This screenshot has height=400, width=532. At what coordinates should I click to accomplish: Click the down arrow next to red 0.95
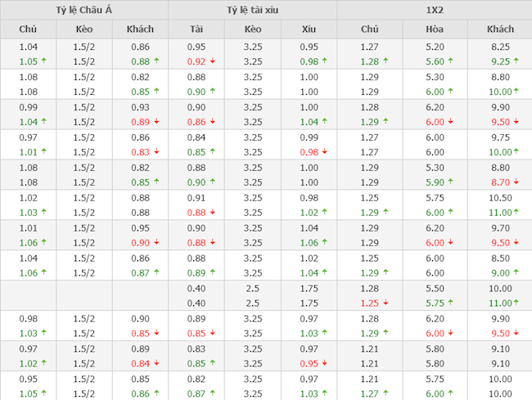pos(325,363)
